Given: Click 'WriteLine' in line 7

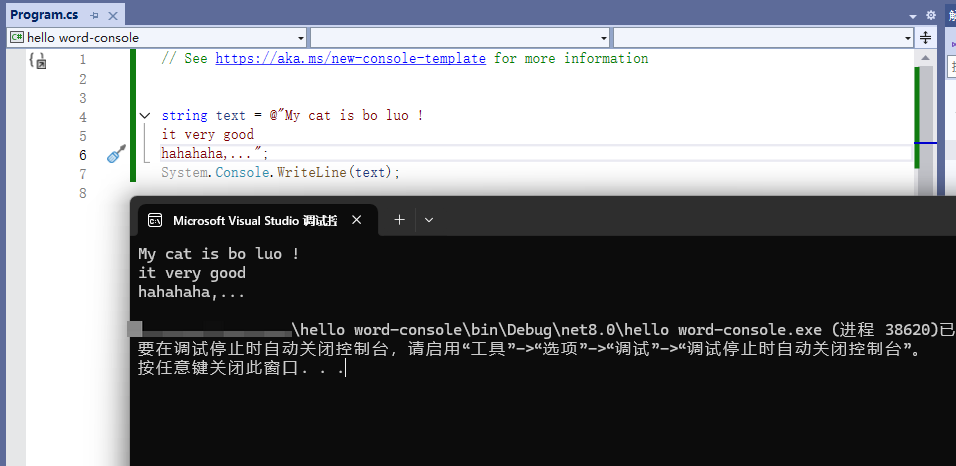Looking at the screenshot, I should 312,173.
